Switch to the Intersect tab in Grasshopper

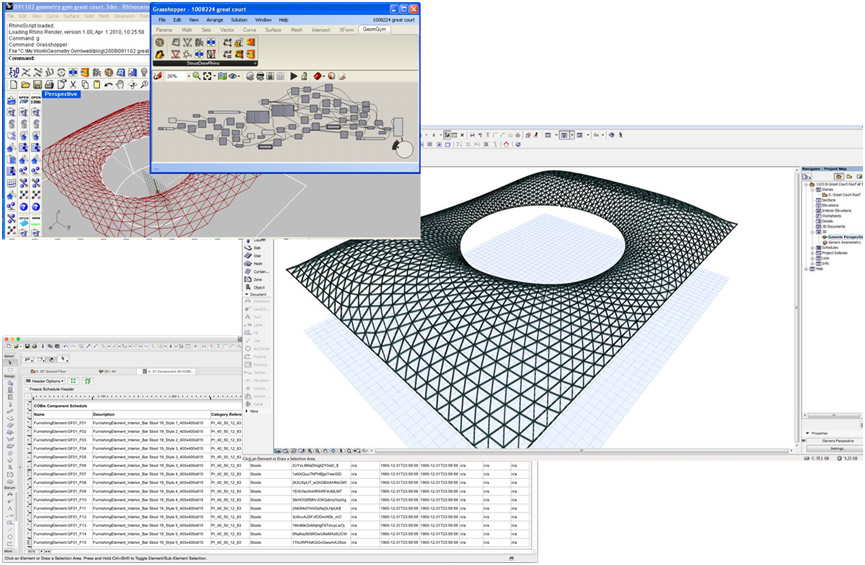click(321, 30)
